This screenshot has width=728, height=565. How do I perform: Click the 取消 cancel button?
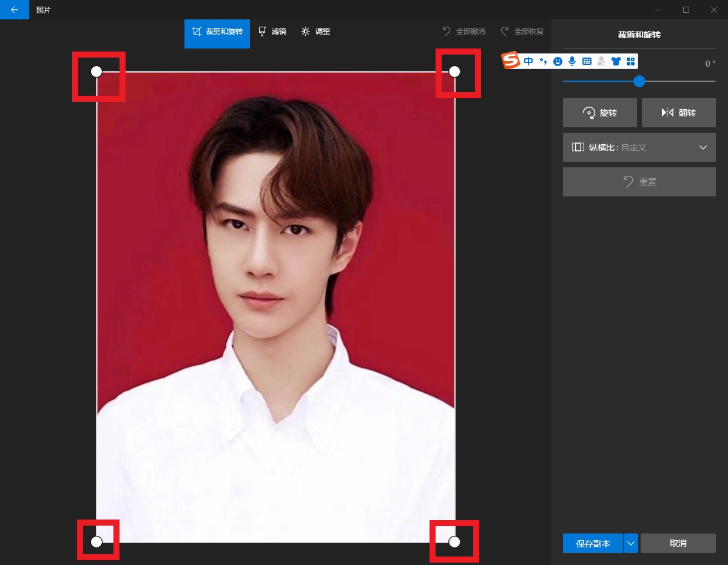click(x=678, y=544)
